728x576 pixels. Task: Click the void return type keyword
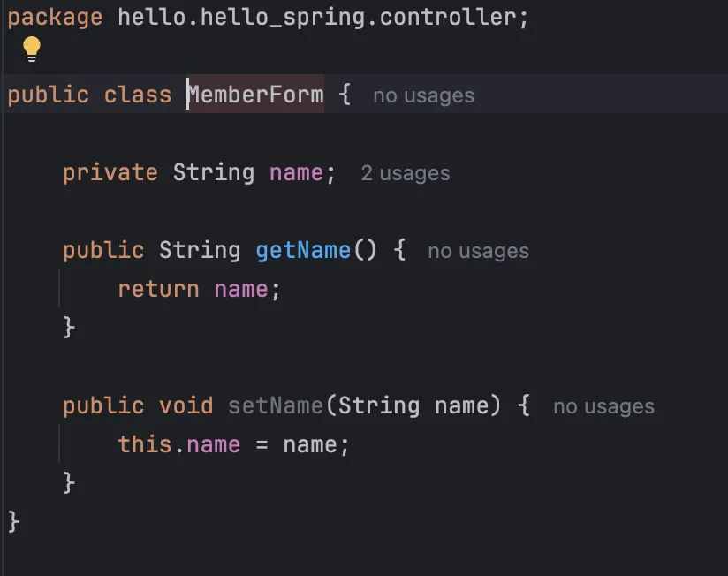point(186,405)
